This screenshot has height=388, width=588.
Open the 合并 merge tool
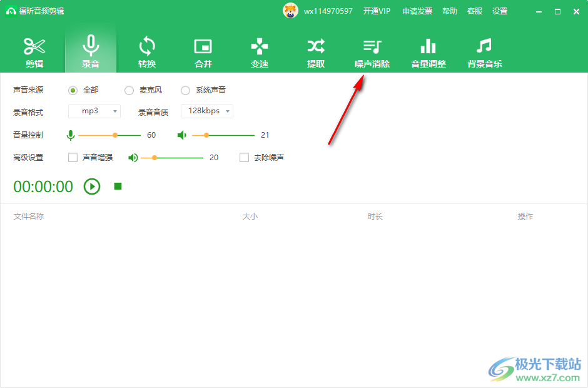203,53
